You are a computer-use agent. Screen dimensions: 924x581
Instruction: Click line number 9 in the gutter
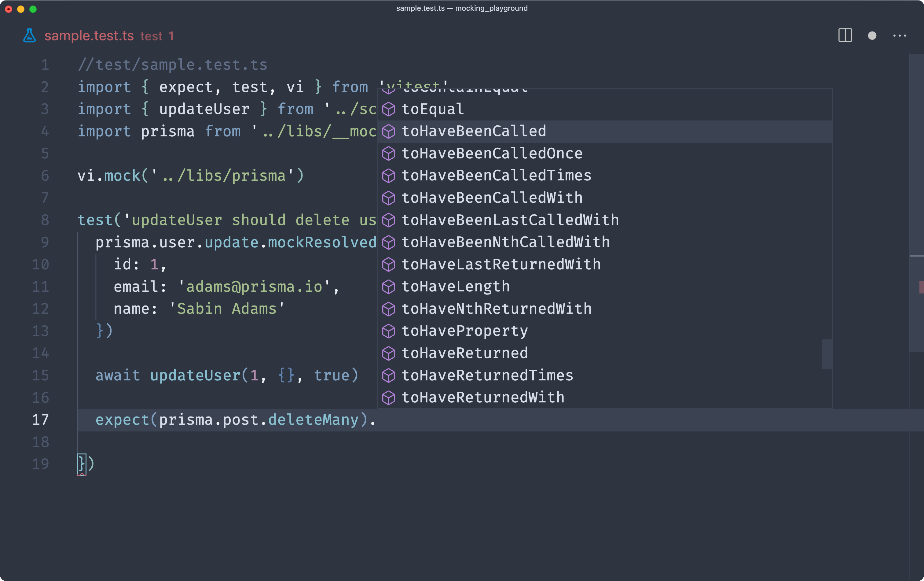click(x=45, y=243)
